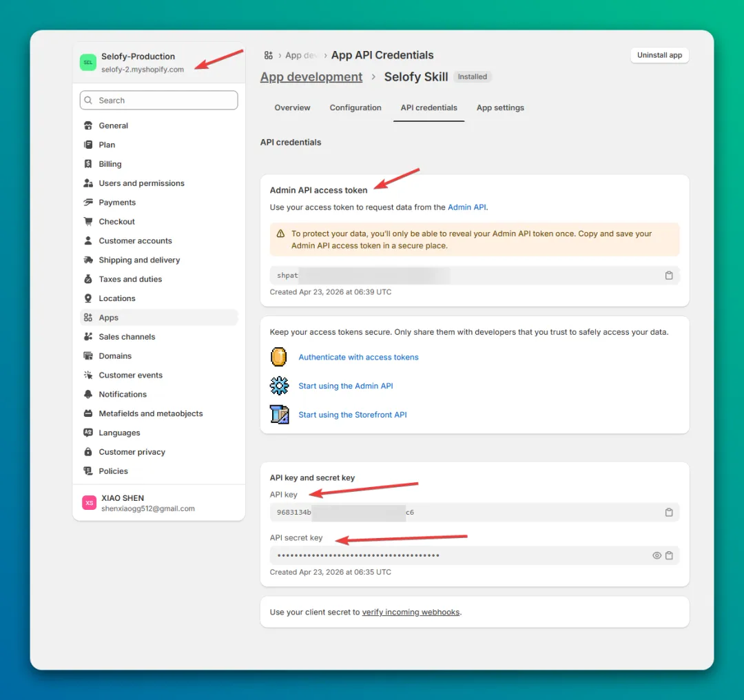Open Billing settings
This screenshot has width=744, height=700.
point(159,164)
